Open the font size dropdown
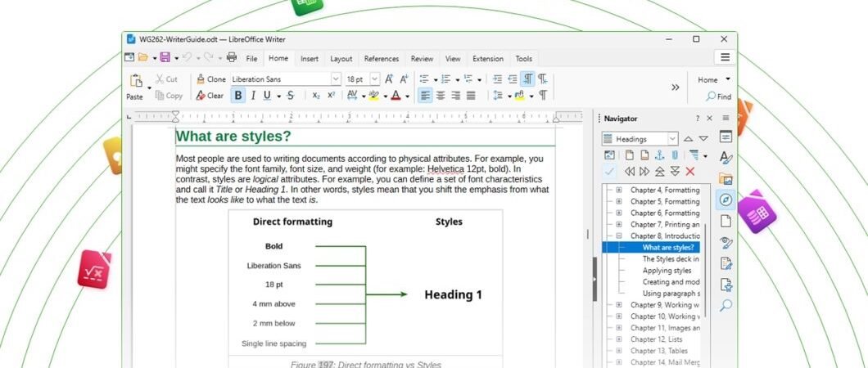 375,79
